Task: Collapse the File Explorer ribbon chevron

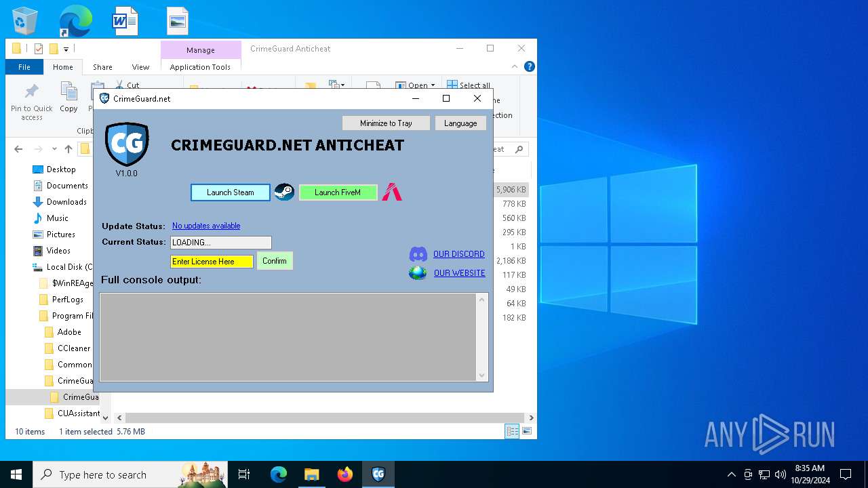Action: point(516,66)
